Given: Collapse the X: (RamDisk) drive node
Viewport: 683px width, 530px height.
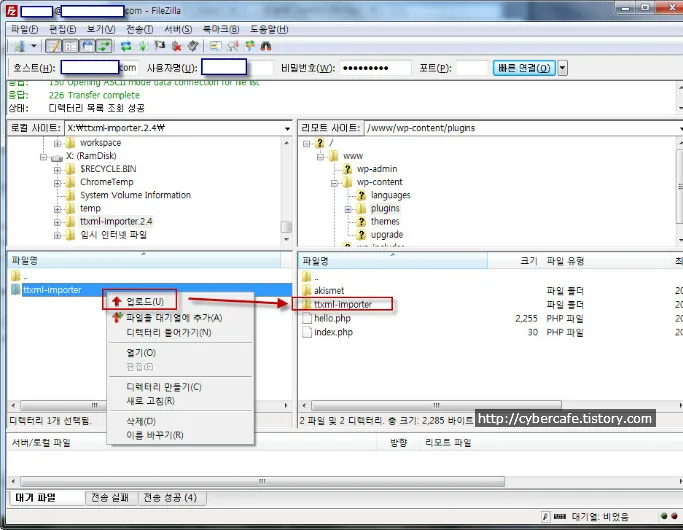Looking at the screenshot, I should click(x=43, y=157).
